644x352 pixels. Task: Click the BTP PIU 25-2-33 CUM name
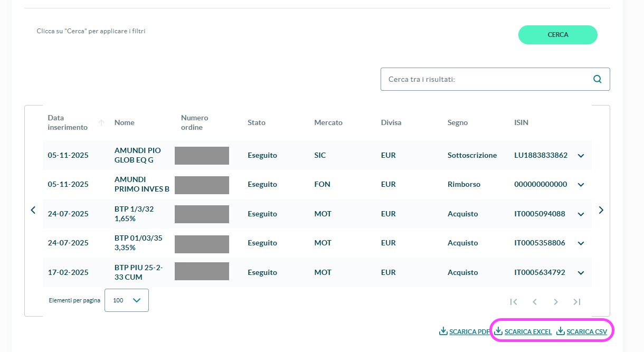139,272
